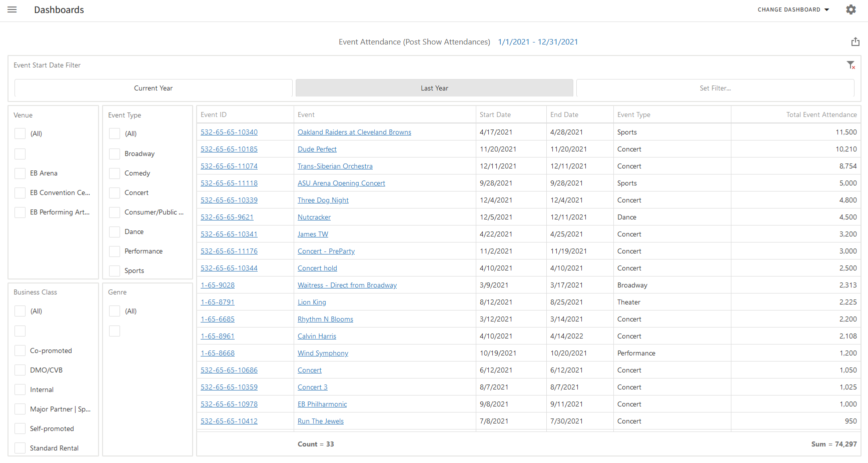Open the Three Dog Night event
868x463 pixels.
point(323,200)
